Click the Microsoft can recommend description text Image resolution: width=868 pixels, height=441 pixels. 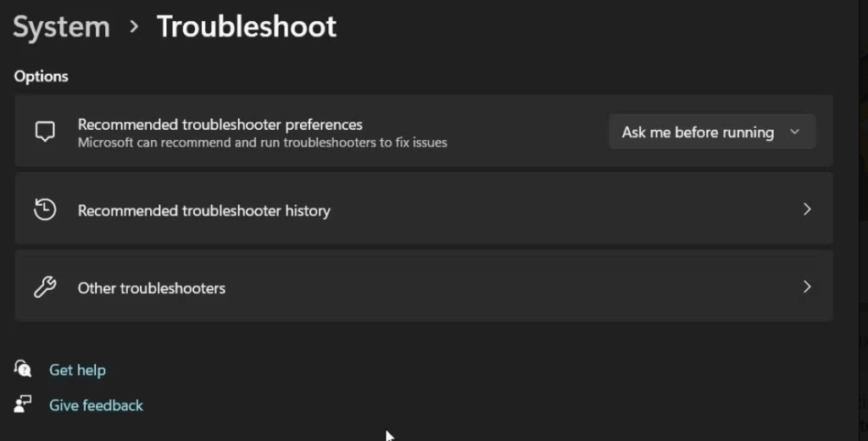click(263, 142)
